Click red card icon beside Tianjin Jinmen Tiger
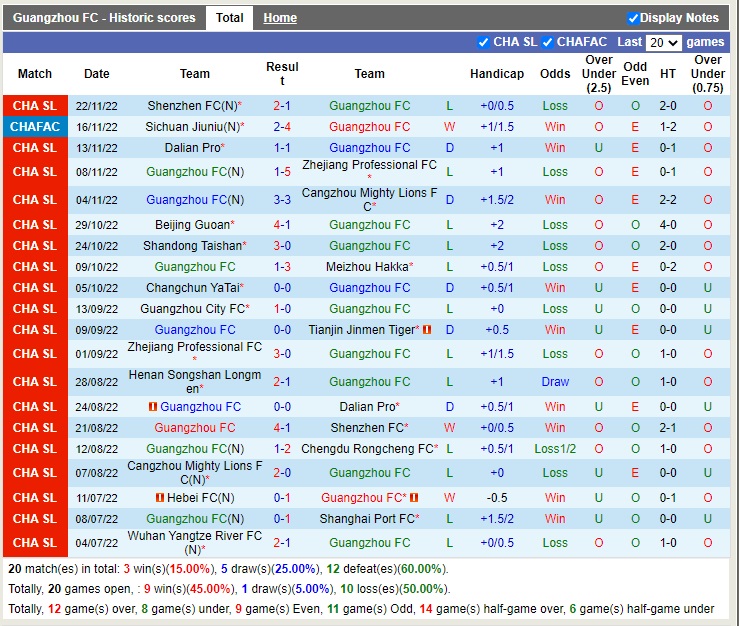 pos(427,330)
